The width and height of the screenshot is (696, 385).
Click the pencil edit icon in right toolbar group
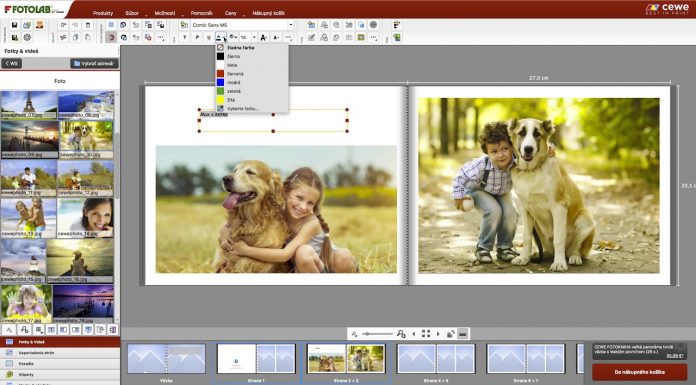pyautogui.click(x=312, y=38)
